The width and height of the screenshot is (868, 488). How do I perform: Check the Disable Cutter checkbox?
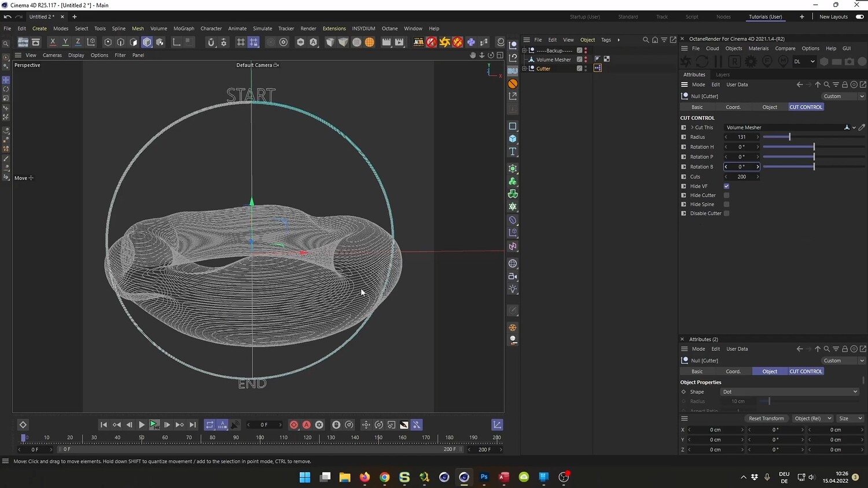point(726,213)
